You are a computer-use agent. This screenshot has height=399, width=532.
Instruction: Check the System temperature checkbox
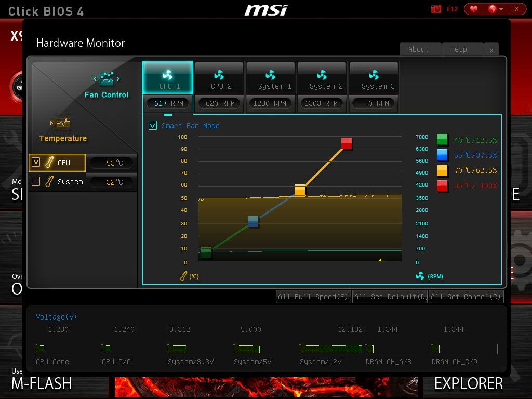tap(36, 181)
